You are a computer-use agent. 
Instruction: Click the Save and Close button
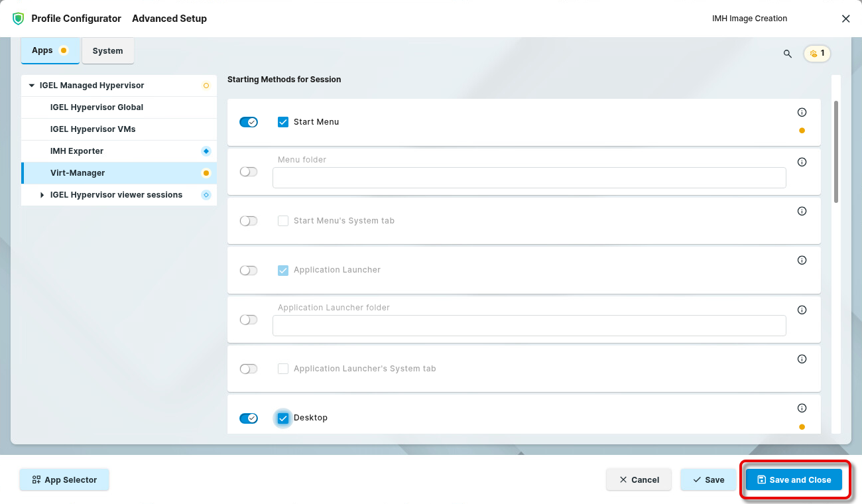794,479
